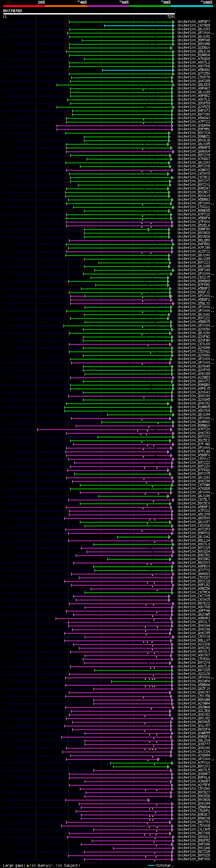Viewport: 216px width, 868px height.
Task: Select UniRef100_A7PT22 hit name
Action: [x=194, y=122]
